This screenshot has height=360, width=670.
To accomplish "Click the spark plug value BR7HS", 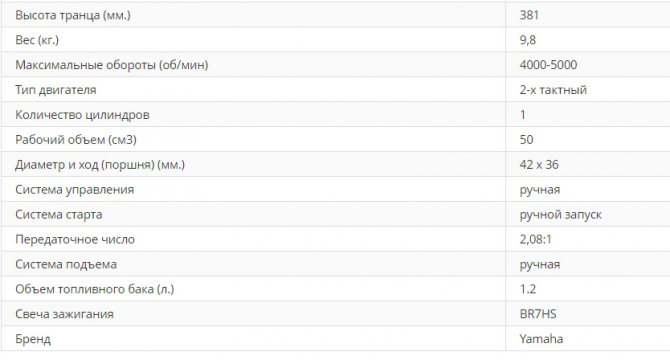I will [538, 314].
